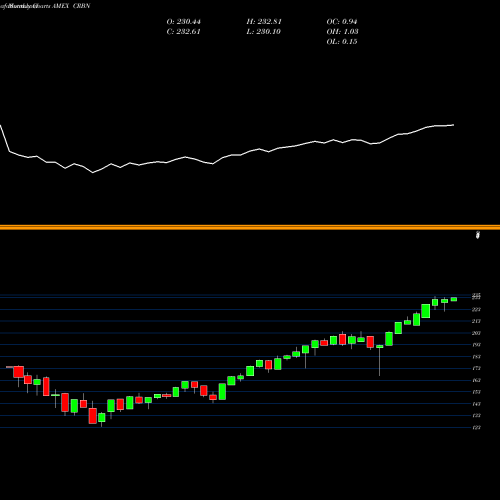Click the OC: 0.94 value
Screen dimensions: 500x500
(342, 22)
